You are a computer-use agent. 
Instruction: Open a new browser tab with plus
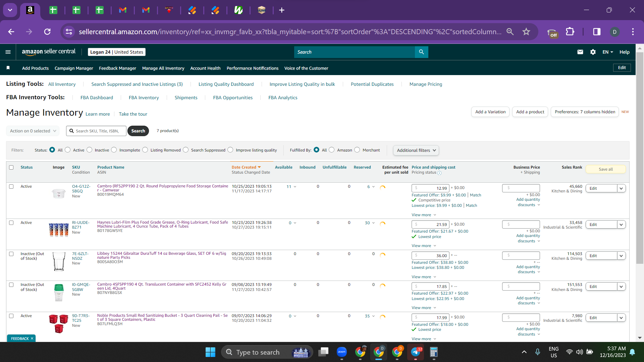tap(282, 10)
